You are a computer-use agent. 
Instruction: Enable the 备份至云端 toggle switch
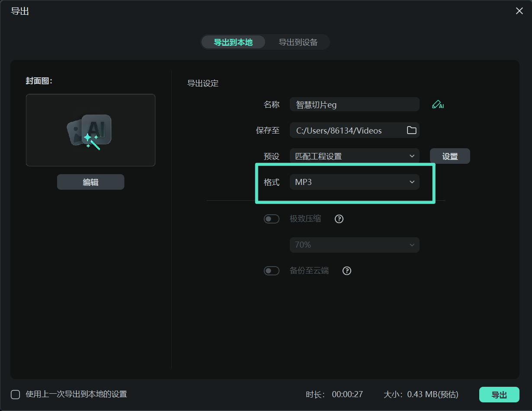[x=272, y=271]
